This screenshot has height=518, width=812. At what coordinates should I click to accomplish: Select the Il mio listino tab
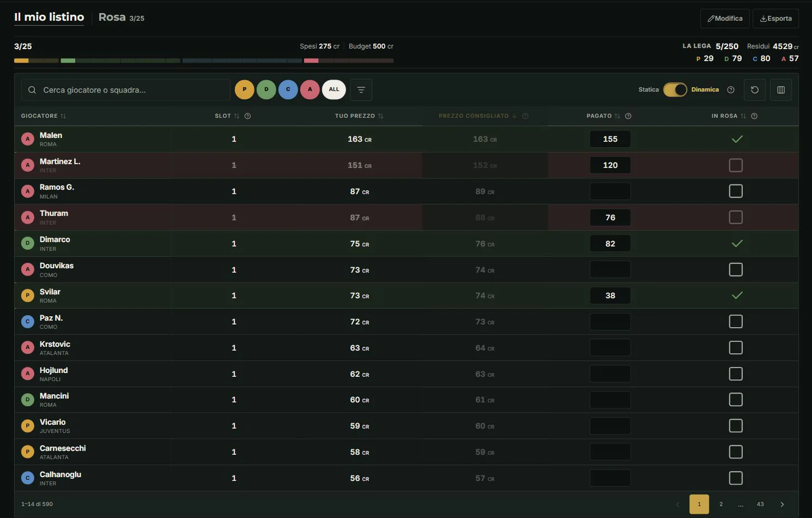point(49,17)
